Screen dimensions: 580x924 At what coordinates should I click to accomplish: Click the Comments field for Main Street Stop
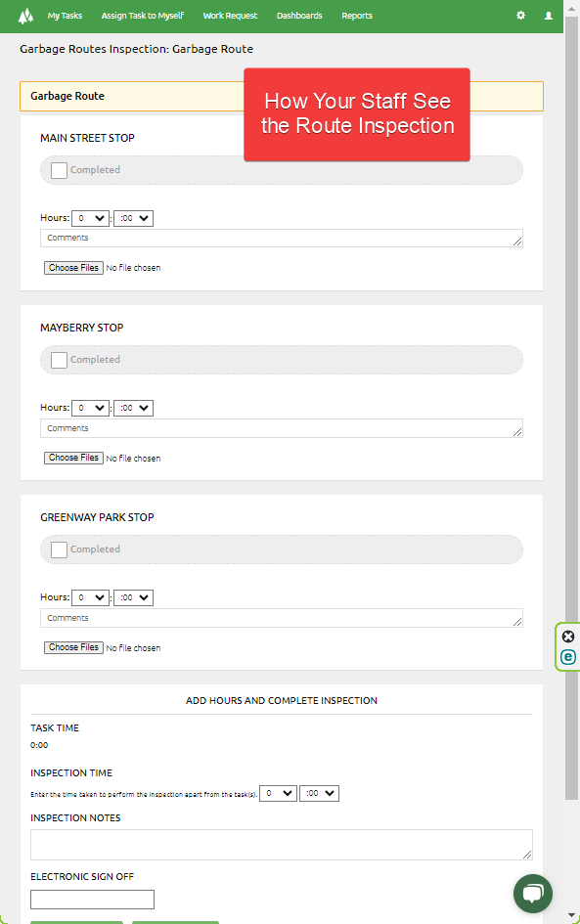pos(281,238)
